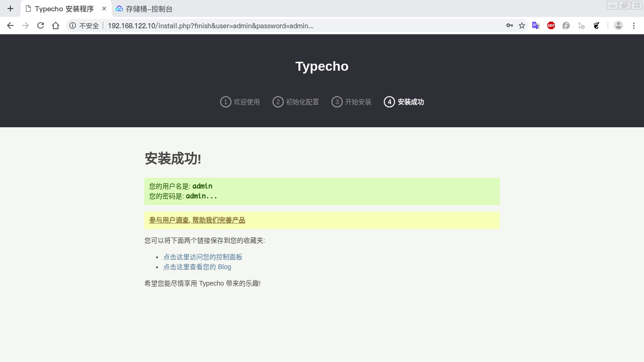The image size is (644, 362).
Task: Click the home button
Action: pyautogui.click(x=56, y=25)
